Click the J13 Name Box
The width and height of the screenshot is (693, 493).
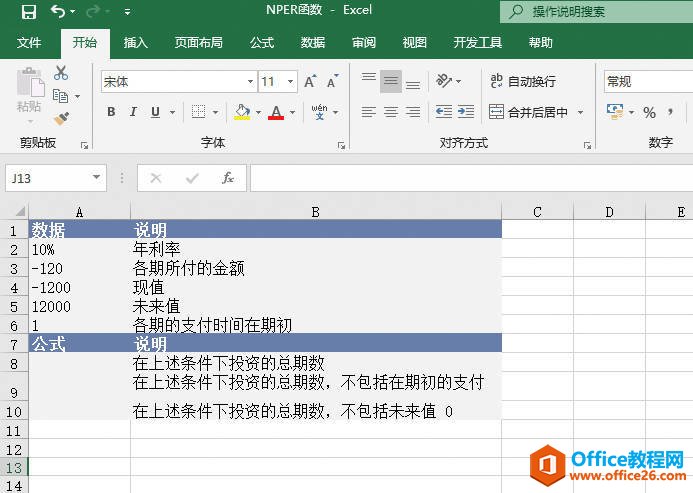pos(48,178)
